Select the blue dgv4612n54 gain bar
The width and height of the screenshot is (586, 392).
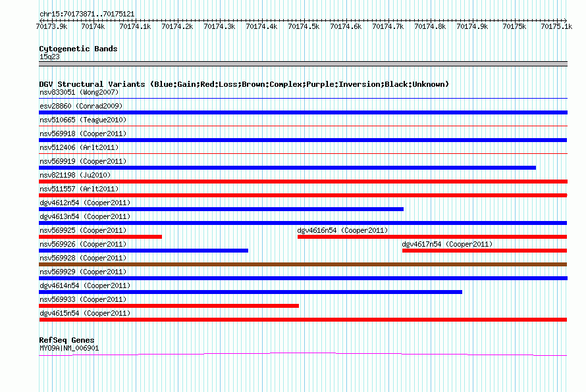pos(221,209)
